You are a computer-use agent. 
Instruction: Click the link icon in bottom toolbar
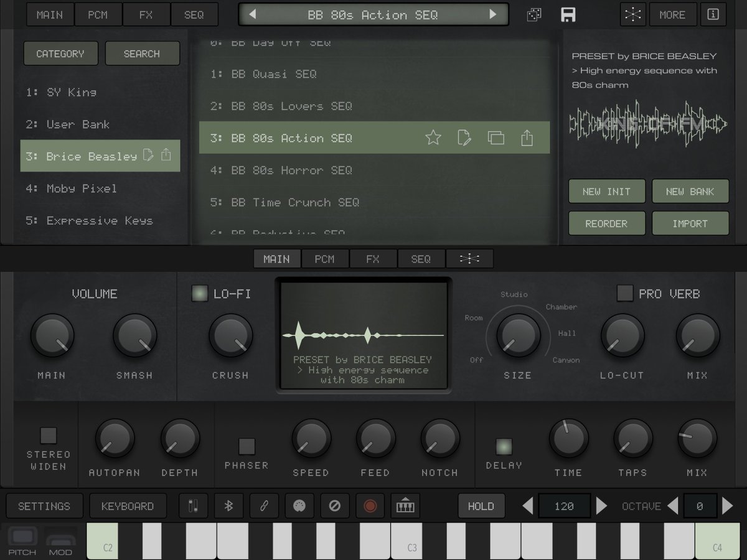(x=264, y=506)
